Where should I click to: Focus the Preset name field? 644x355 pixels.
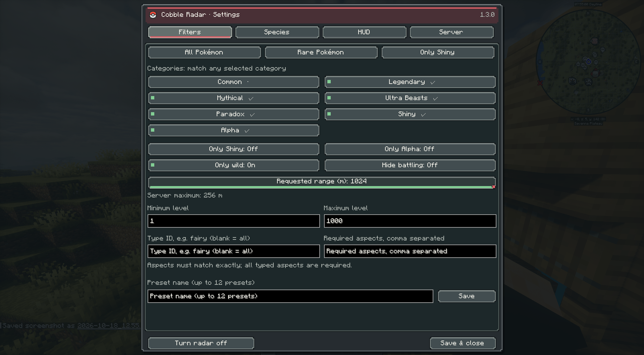290,296
